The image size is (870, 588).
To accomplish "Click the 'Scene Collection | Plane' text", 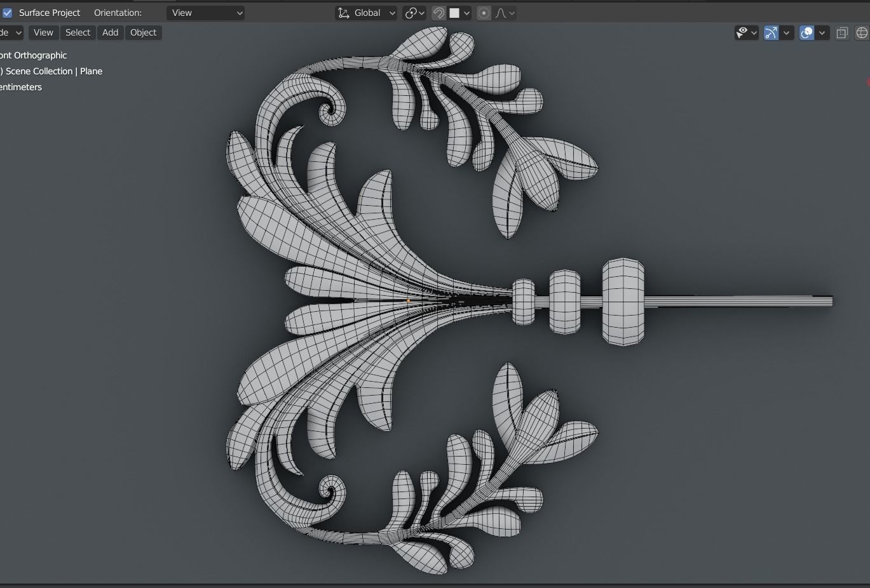I will 54,71.
